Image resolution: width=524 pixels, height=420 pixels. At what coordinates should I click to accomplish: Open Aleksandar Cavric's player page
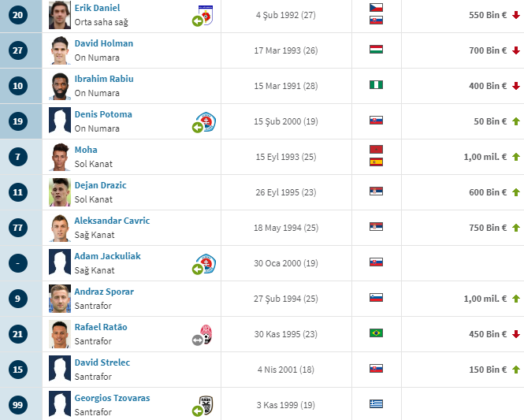click(x=111, y=221)
